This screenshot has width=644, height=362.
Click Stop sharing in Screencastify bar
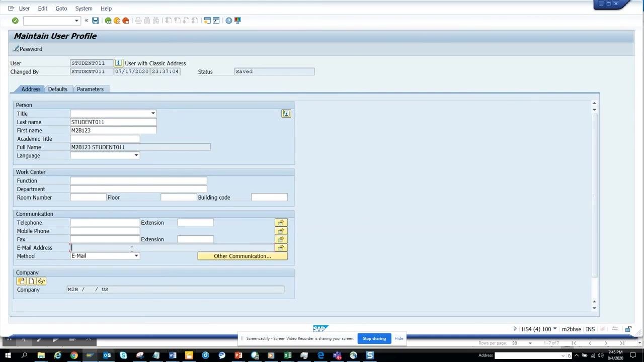(374, 338)
